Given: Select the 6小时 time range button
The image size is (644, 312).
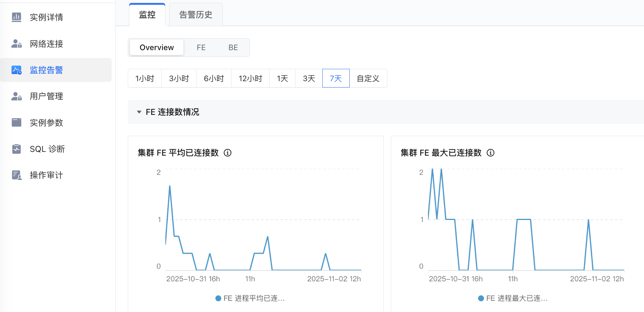Looking at the screenshot, I should tap(214, 79).
